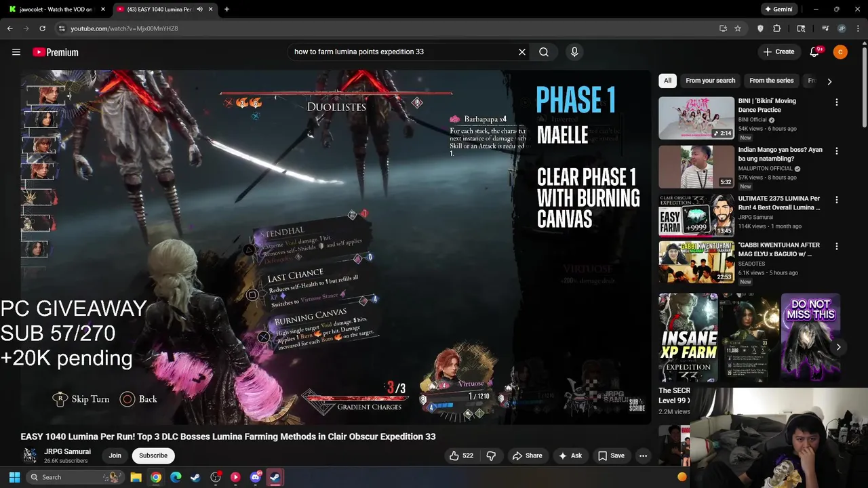Screen dimensions: 868x488
Task: Click the taskbar Search box
Action: click(x=75, y=477)
